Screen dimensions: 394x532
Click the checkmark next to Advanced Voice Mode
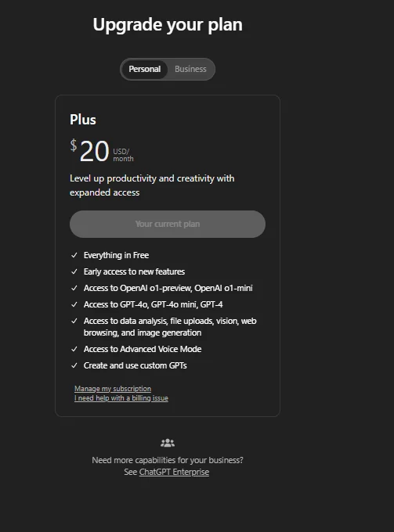pos(74,349)
